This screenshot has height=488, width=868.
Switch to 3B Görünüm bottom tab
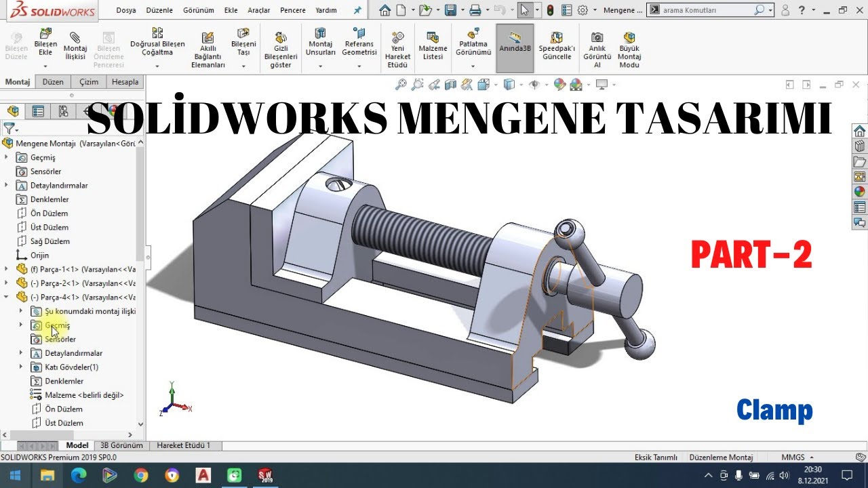(x=121, y=445)
